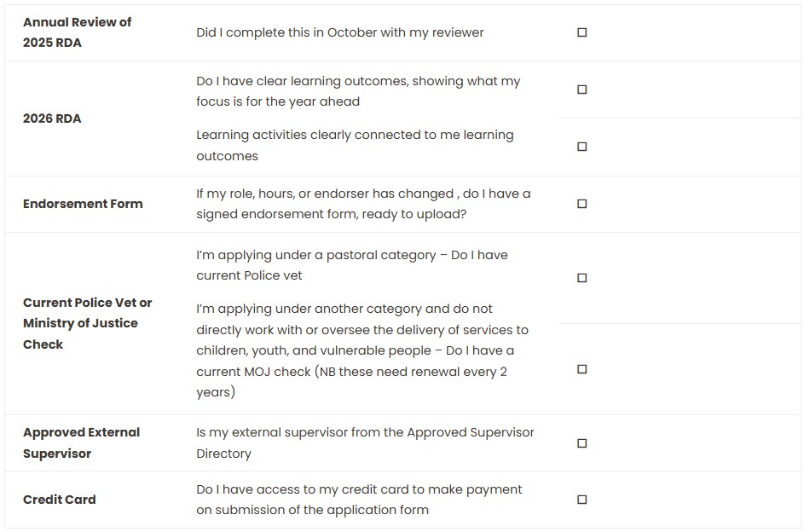Tick the signed endorsement form checkbox
804x532 pixels.
point(582,204)
